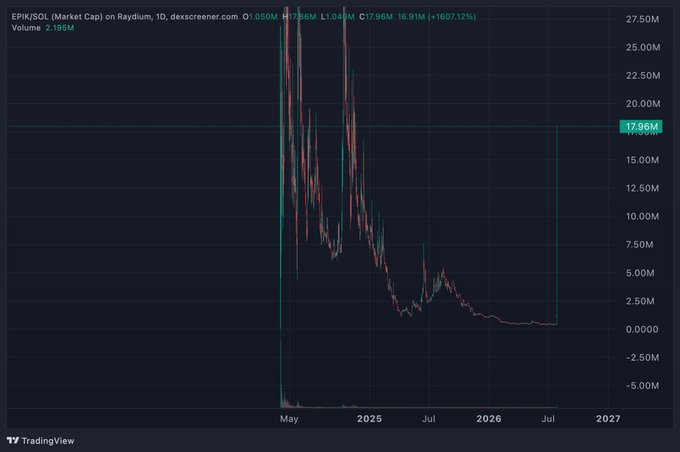Click the 2026 time axis label

[489, 419]
